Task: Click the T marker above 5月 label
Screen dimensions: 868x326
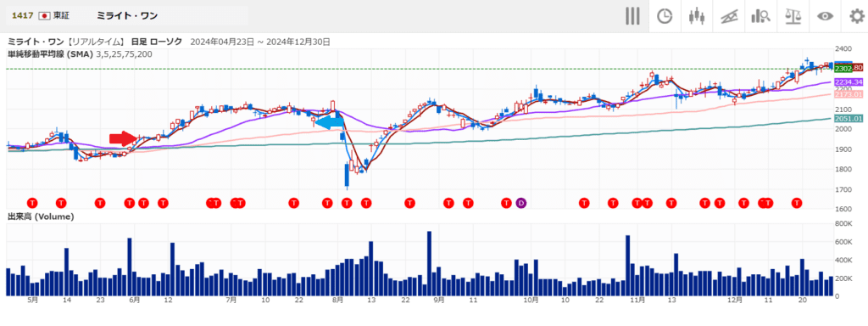Action: coord(32,203)
